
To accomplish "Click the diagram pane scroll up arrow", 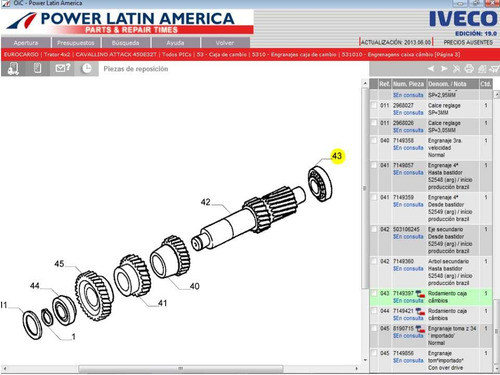I will 365,83.
